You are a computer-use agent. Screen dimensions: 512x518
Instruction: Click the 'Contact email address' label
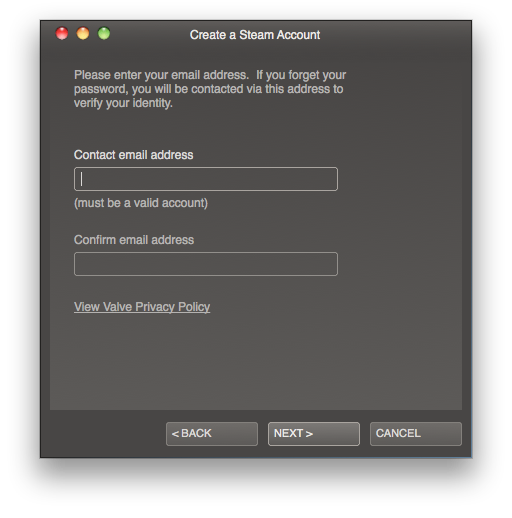click(133, 155)
